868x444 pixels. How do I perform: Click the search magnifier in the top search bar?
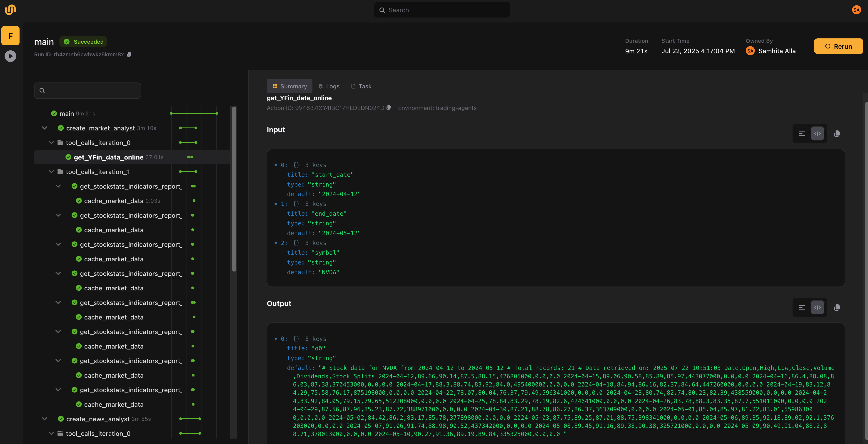(x=382, y=10)
